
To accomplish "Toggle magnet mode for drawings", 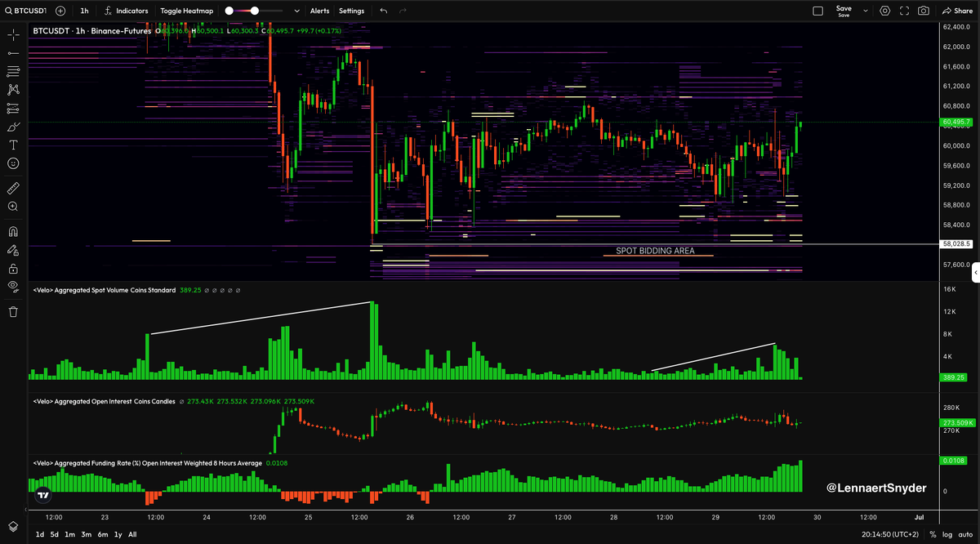I will [13, 231].
